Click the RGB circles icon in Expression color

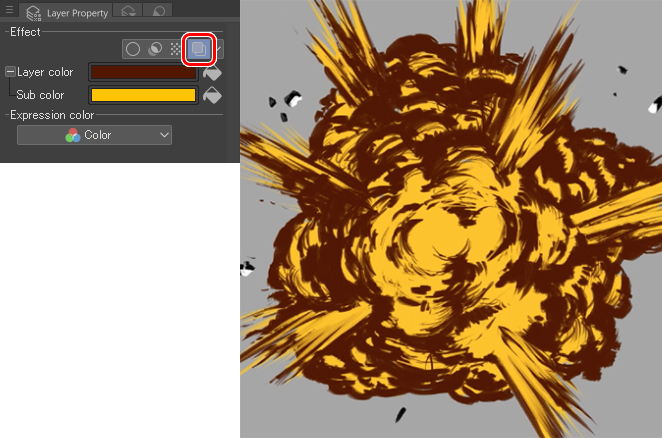(72, 135)
